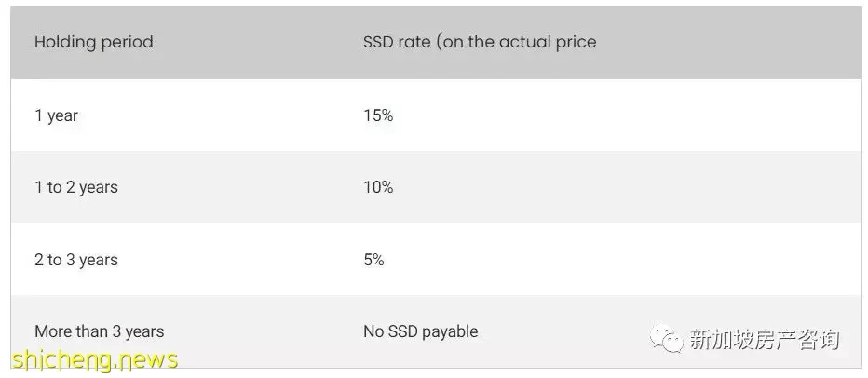Select the 'Holding period' column header
The width and height of the screenshot is (868, 378).
93,42
